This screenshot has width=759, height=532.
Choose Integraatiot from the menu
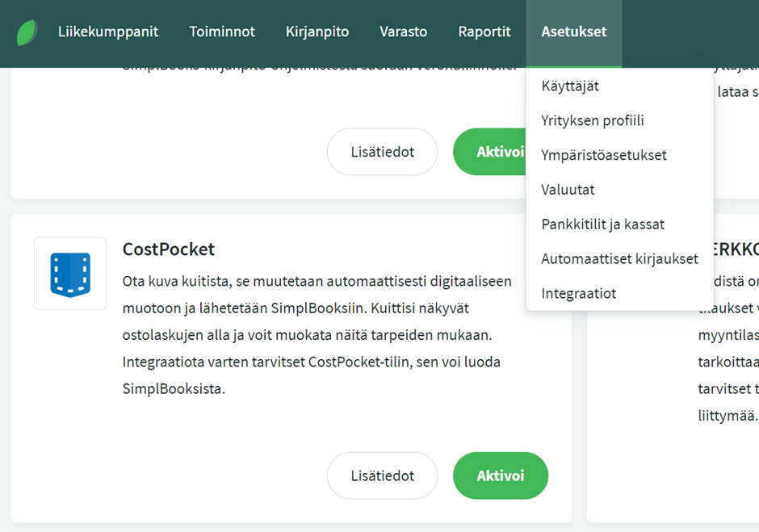click(x=619, y=293)
